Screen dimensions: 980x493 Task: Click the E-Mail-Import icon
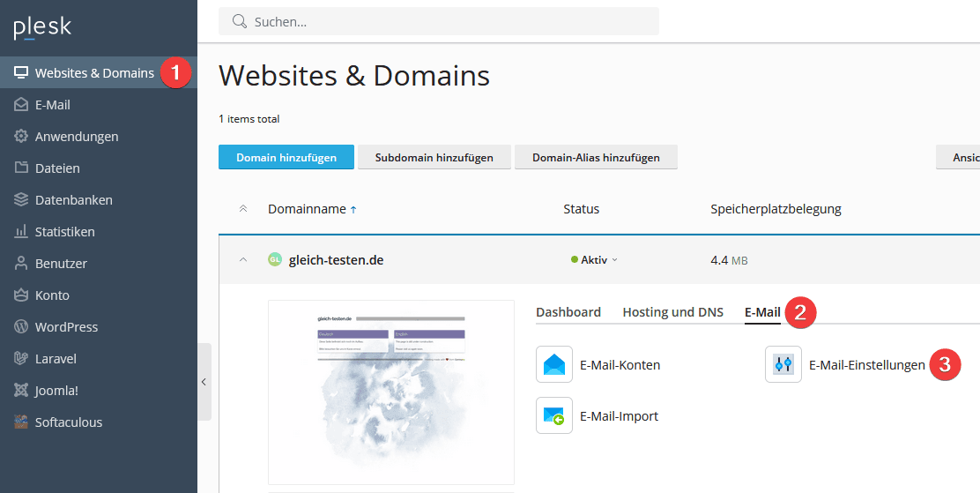pos(554,415)
